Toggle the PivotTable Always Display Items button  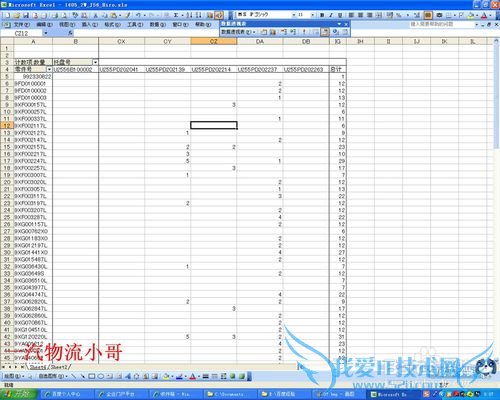[x=324, y=32]
